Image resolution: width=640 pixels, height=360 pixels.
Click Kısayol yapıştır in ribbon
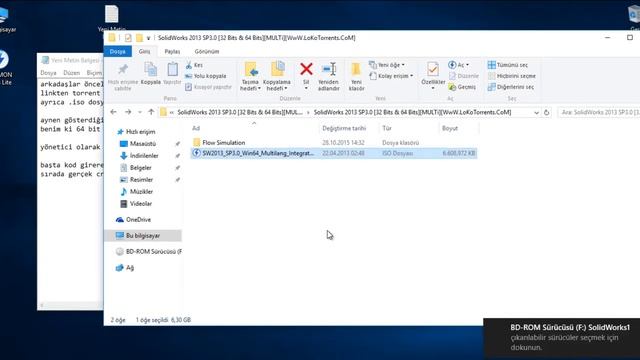click(208, 87)
